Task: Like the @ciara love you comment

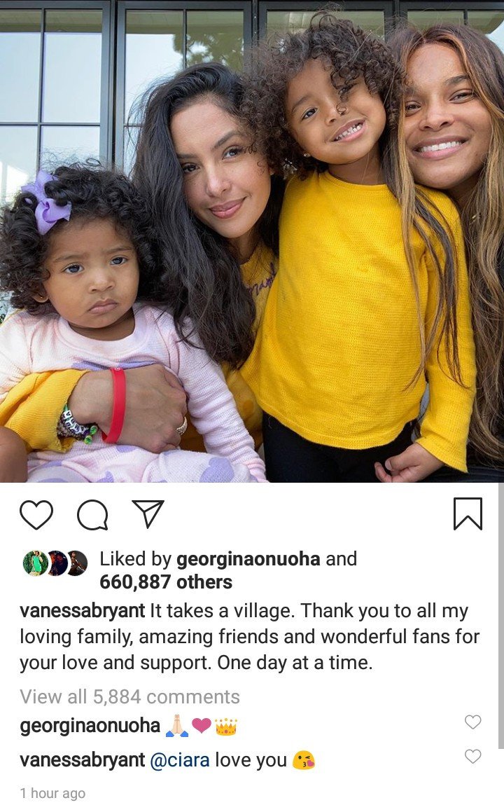Action: coord(472,756)
